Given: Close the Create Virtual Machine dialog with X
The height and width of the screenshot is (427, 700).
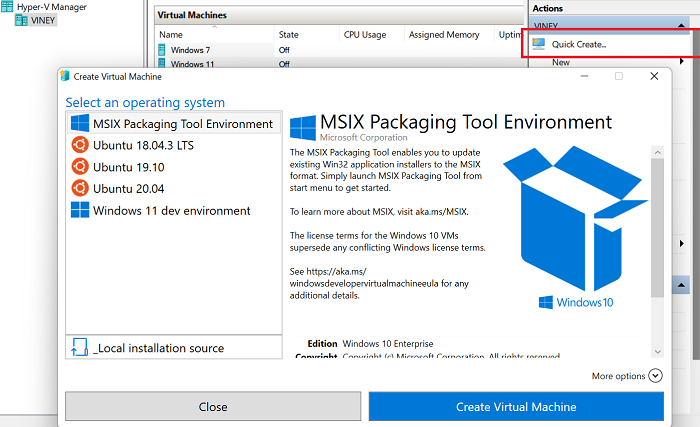Looking at the screenshot, I should (x=654, y=76).
